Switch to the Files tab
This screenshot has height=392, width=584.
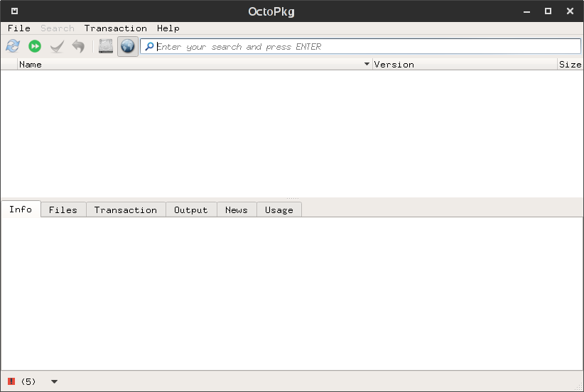coord(63,210)
